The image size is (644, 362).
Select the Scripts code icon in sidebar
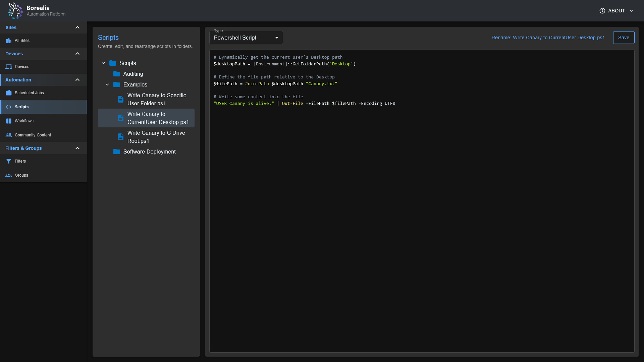8,107
